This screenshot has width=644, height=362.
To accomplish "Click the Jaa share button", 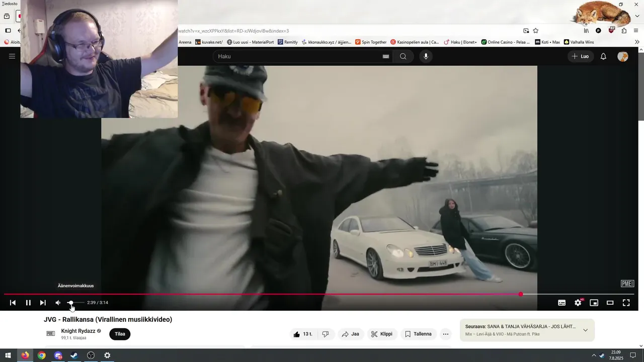I will tap(350, 334).
